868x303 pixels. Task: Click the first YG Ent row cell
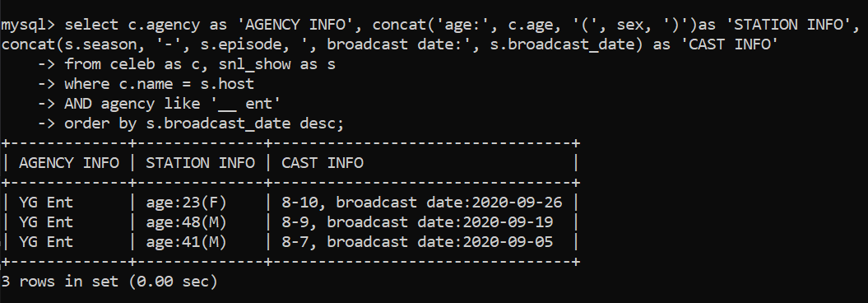click(46, 203)
